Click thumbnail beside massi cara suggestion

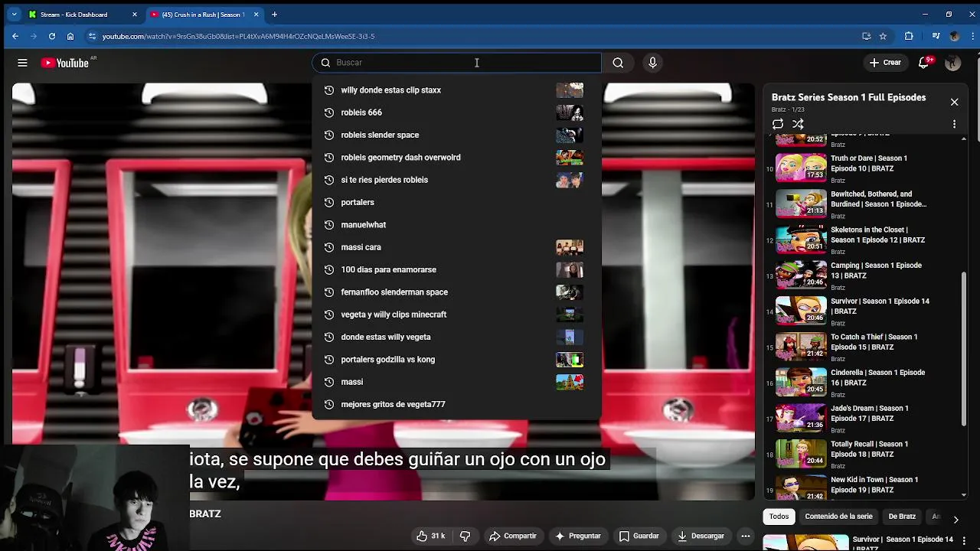coord(570,247)
